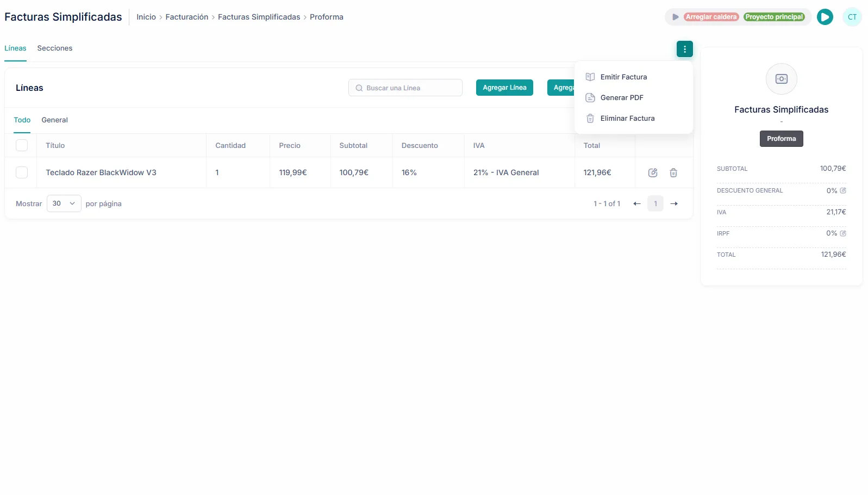The height and width of the screenshot is (495, 868).
Task: Select Eliminar Factura menu entry
Action: pyautogui.click(x=627, y=119)
